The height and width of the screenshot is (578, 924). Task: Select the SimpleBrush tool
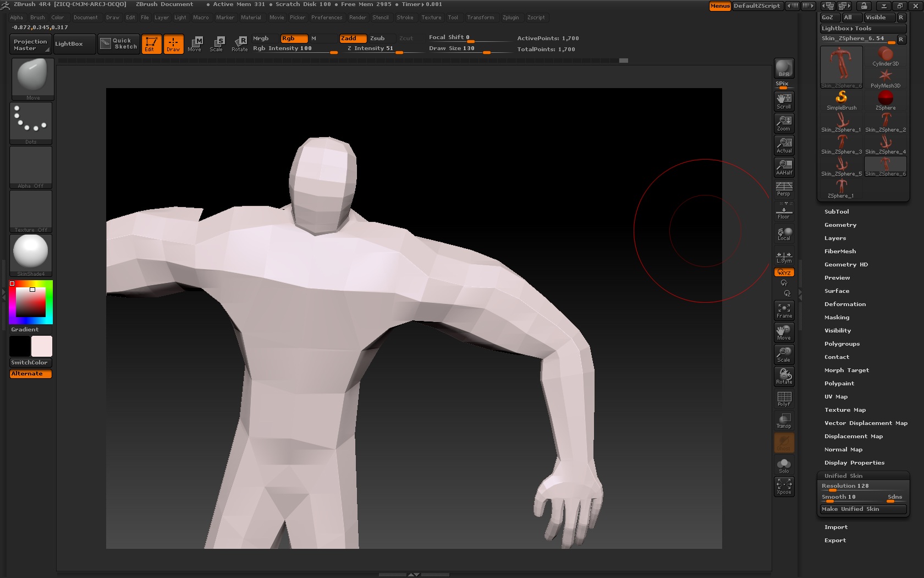[x=842, y=100]
